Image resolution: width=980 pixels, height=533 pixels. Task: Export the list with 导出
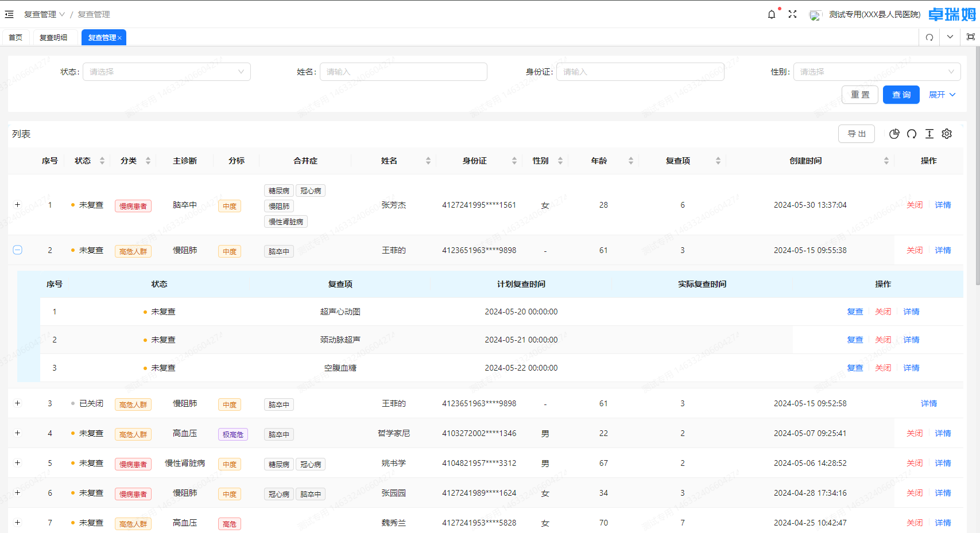856,134
